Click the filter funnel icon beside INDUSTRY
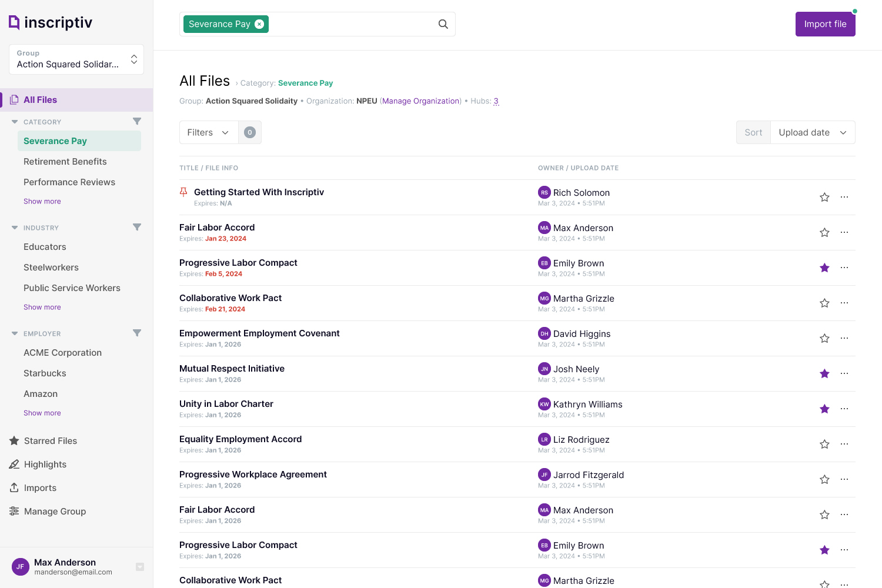Screen dimensions: 882x588 (137, 227)
